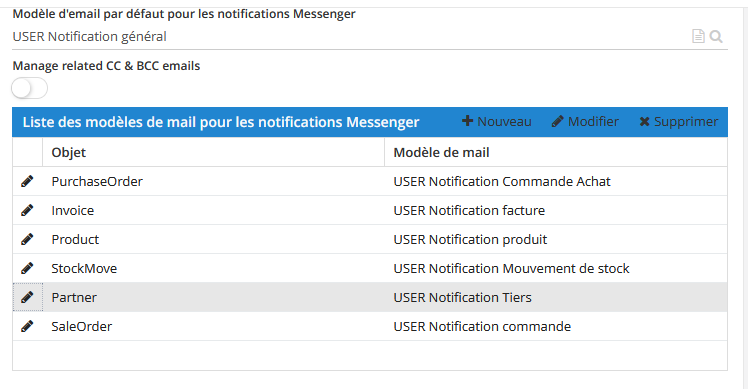This screenshot has height=389, width=748.
Task: Click the Modifier button in blue header
Action: coord(585,122)
